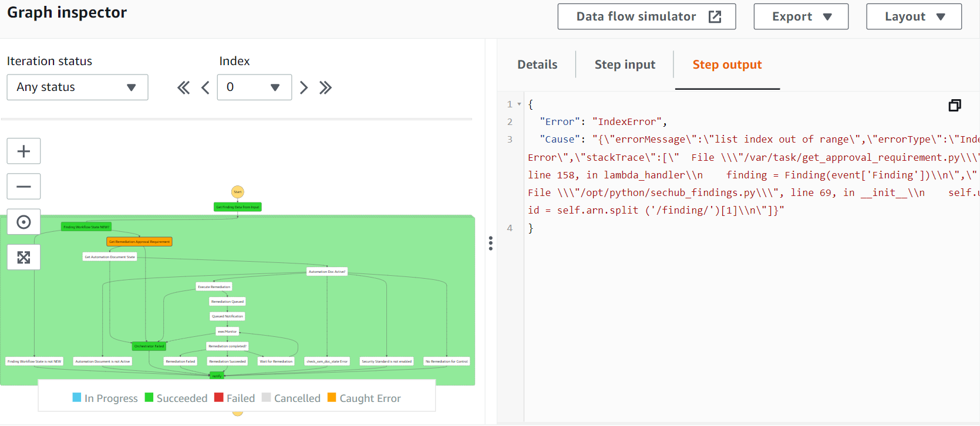Image resolution: width=980 pixels, height=426 pixels.
Task: Jump to first iteration index
Action: (184, 88)
